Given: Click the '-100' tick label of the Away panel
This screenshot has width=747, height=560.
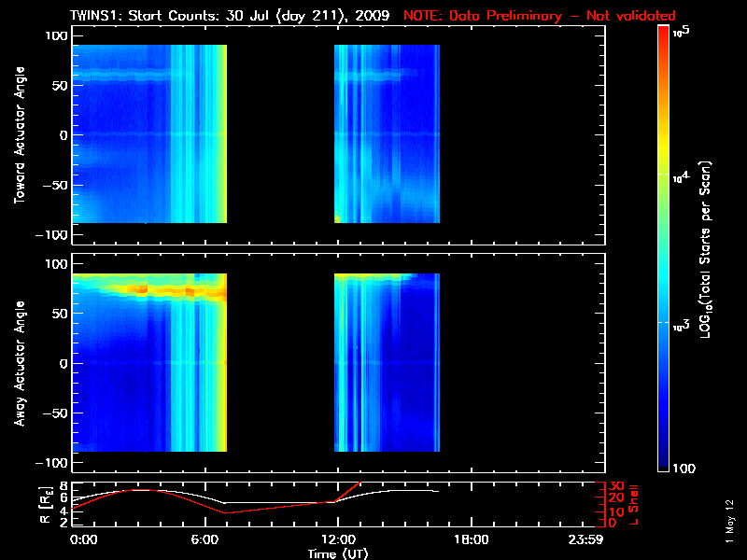Looking at the screenshot, I should click(x=52, y=462).
